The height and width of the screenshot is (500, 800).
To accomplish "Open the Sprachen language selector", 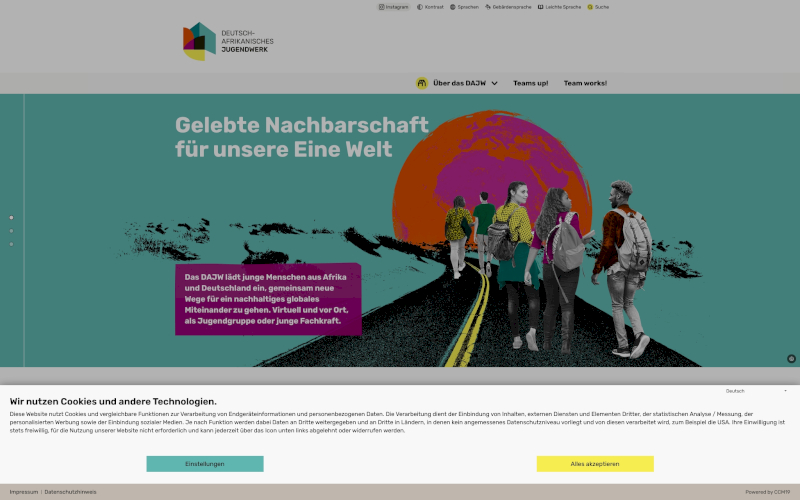I will [x=464, y=7].
